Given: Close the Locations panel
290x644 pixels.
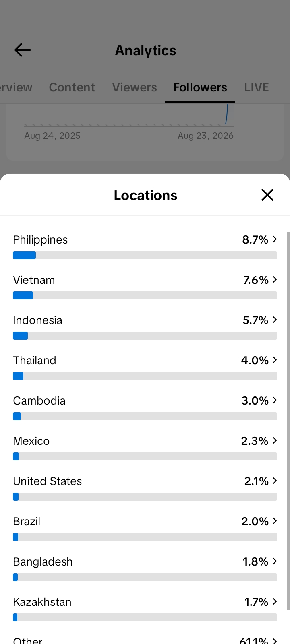Looking at the screenshot, I should 267,195.
